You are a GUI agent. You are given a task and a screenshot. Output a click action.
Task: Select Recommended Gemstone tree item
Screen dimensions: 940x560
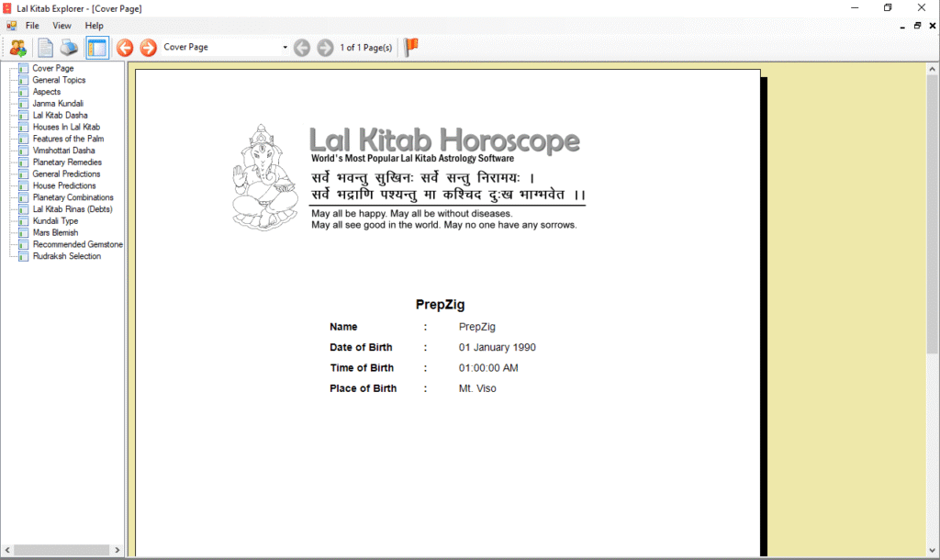tap(77, 244)
